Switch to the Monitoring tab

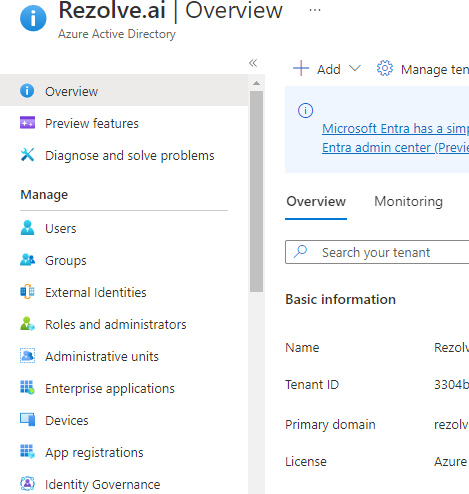[408, 201]
